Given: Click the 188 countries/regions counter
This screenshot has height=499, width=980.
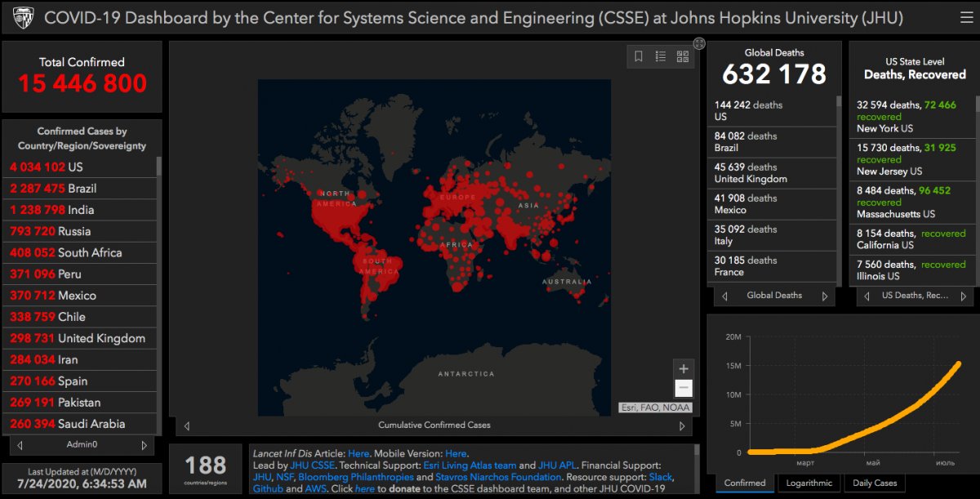Looking at the screenshot, I should [206, 470].
